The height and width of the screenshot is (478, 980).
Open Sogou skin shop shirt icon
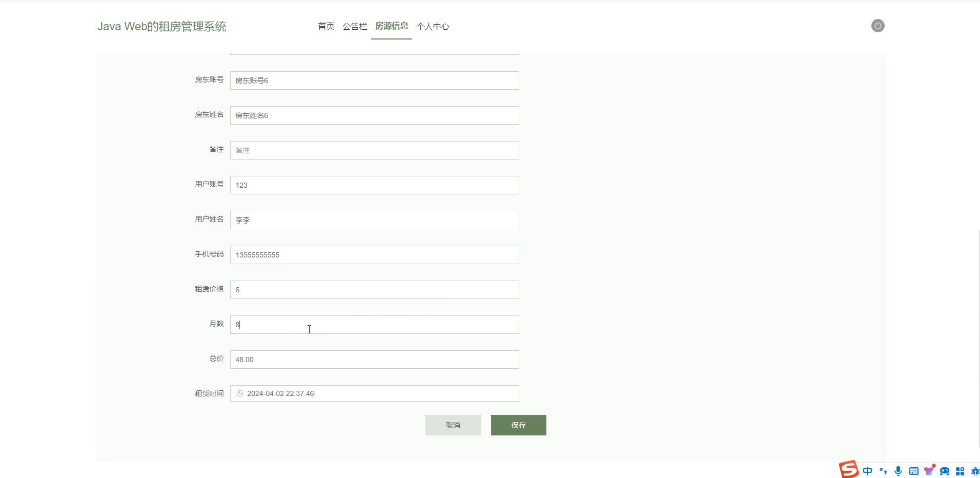pos(929,470)
